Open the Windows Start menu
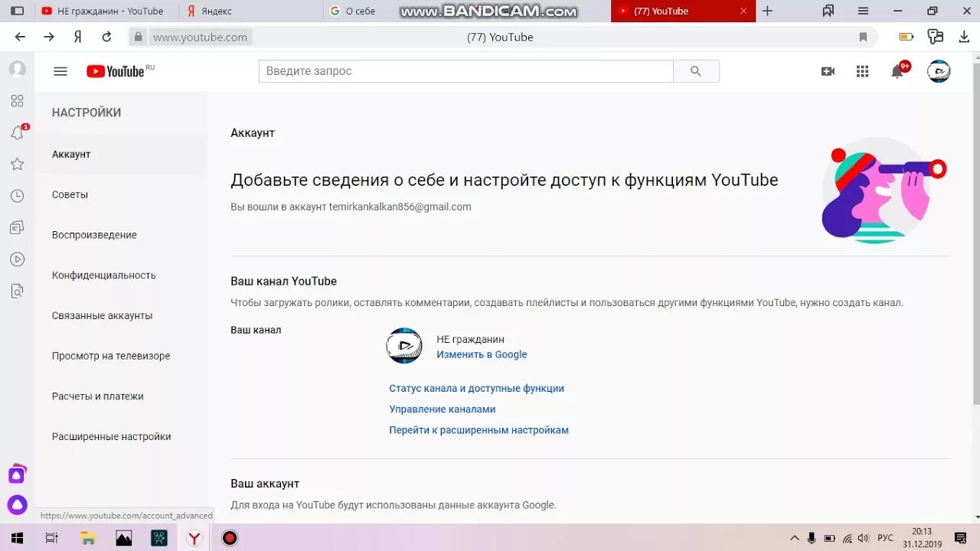980x551 pixels. pyautogui.click(x=17, y=538)
